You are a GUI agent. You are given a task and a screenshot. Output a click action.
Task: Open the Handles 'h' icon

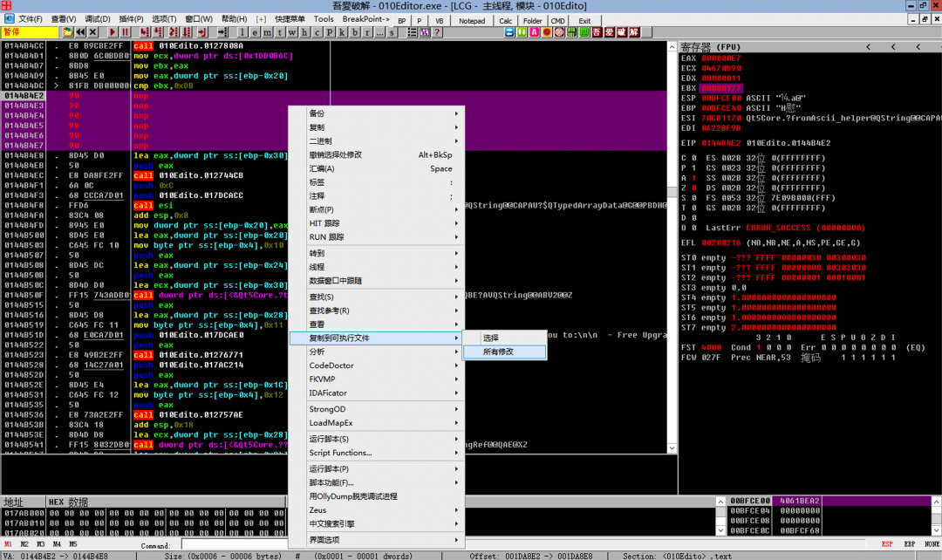304,32
